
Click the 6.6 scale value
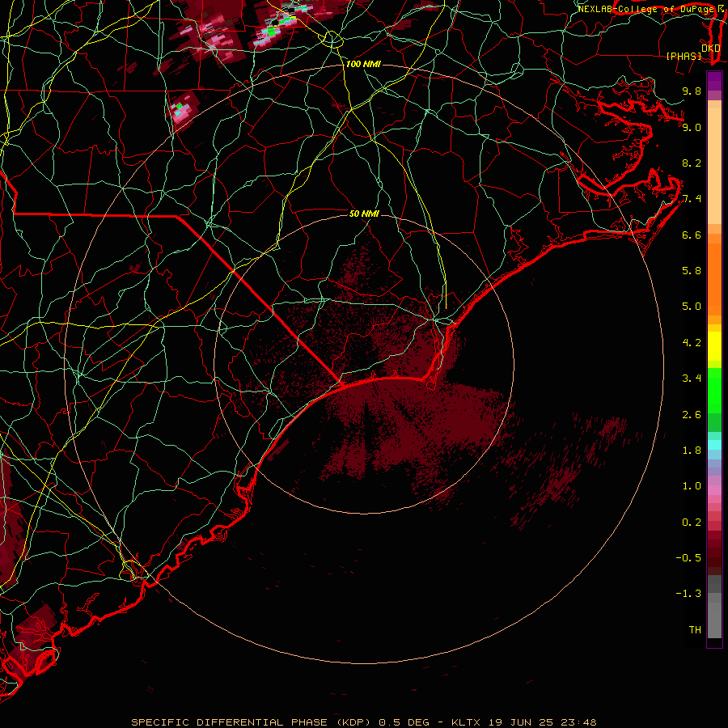pos(692,235)
